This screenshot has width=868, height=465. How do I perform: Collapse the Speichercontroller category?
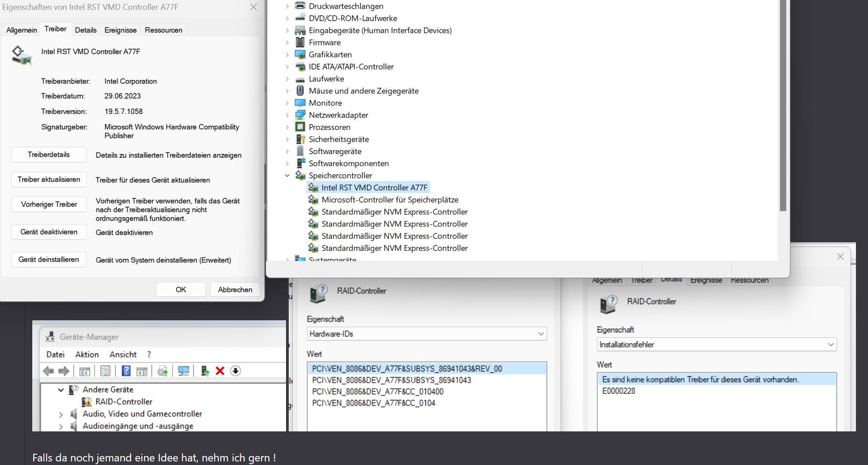tap(287, 176)
